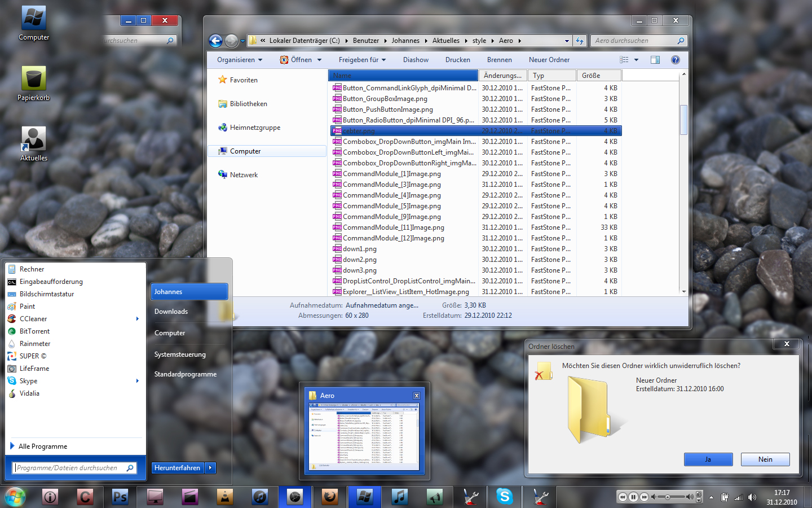Open Skype from the taskbar

(x=505, y=497)
